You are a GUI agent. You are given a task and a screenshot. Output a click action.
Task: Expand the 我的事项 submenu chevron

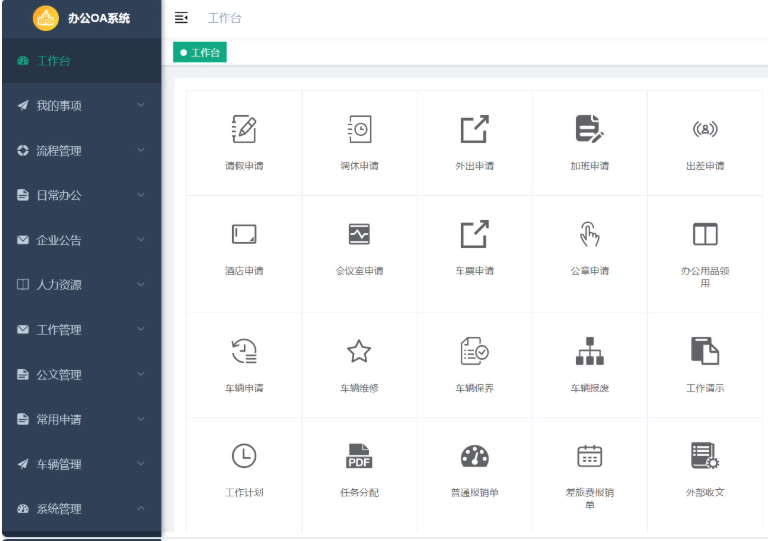[x=141, y=105]
